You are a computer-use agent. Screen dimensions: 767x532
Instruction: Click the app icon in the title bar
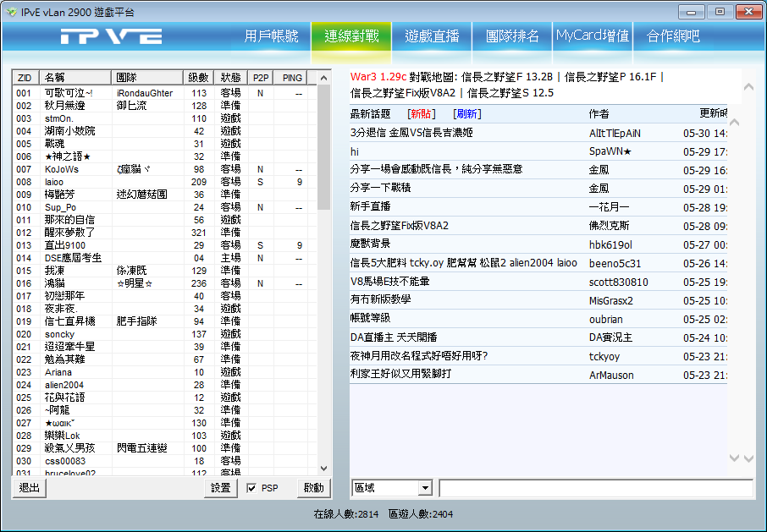tap(11, 12)
